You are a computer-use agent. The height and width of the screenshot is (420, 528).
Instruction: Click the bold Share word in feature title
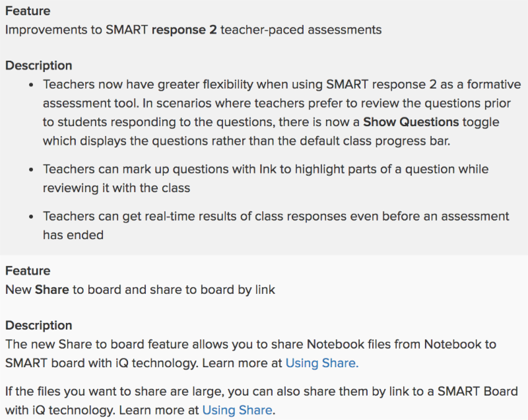51,289
